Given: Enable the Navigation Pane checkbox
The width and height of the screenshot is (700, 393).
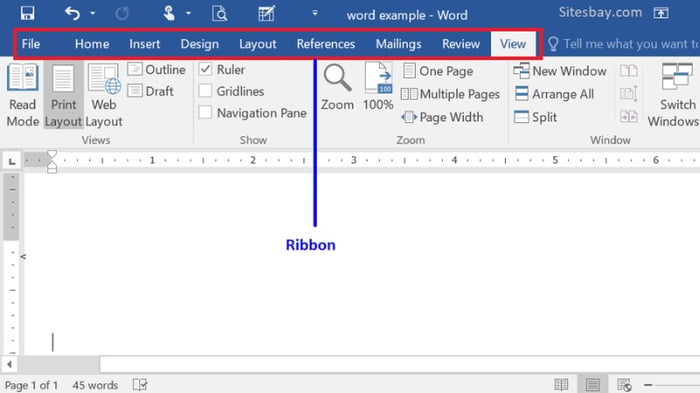Looking at the screenshot, I should [205, 112].
